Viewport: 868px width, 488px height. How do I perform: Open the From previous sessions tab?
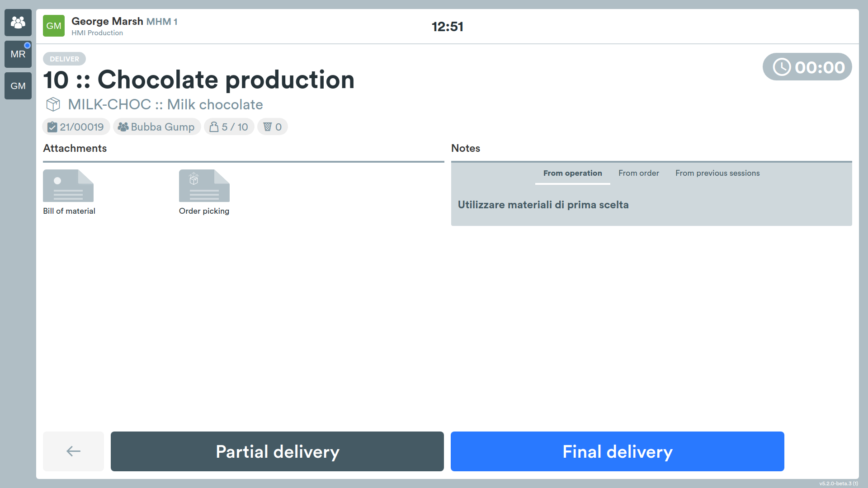(717, 174)
